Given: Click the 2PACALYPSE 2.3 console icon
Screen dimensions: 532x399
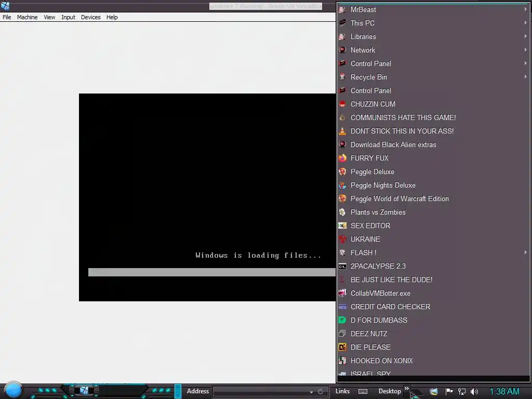Looking at the screenshot, I should point(342,266).
